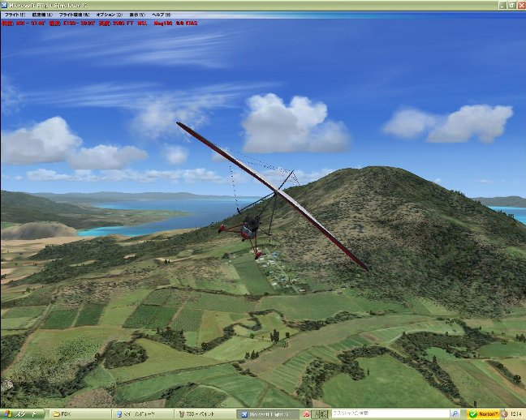Open the フライト環境 (World) menu

click(73, 15)
